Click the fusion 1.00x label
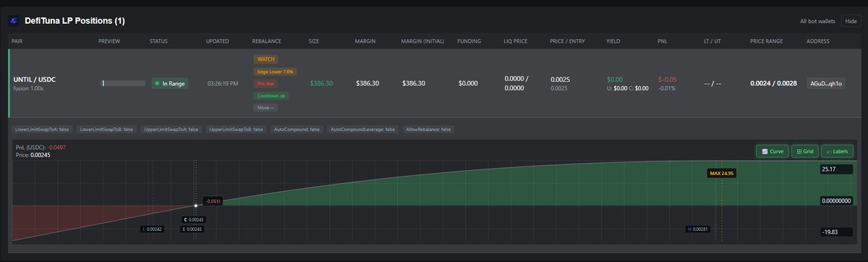Image resolution: width=868 pixels, height=262 pixels. pyautogui.click(x=29, y=89)
